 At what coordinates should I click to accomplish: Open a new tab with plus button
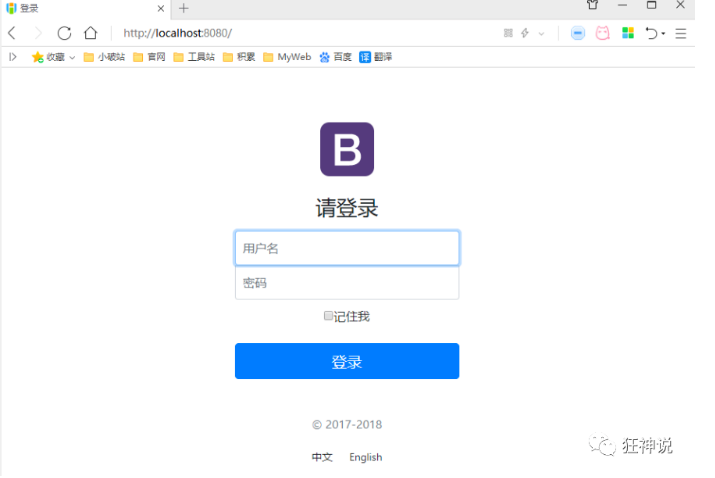[184, 8]
